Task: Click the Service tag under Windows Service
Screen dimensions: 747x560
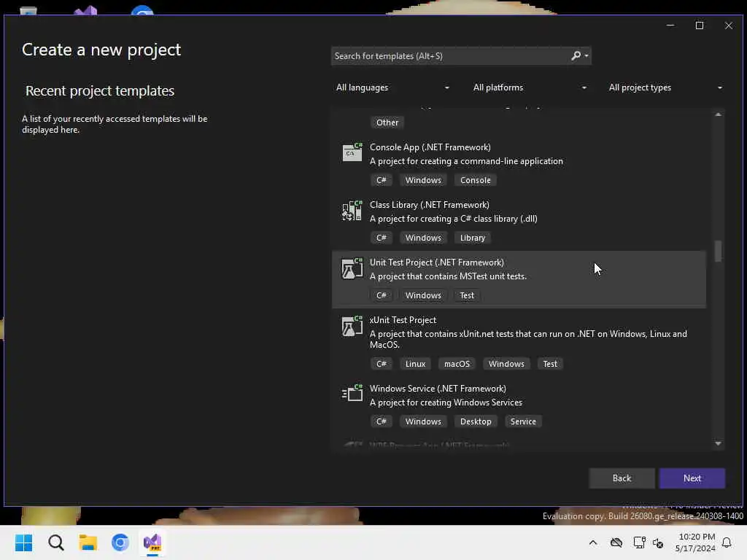Action: [x=522, y=421]
